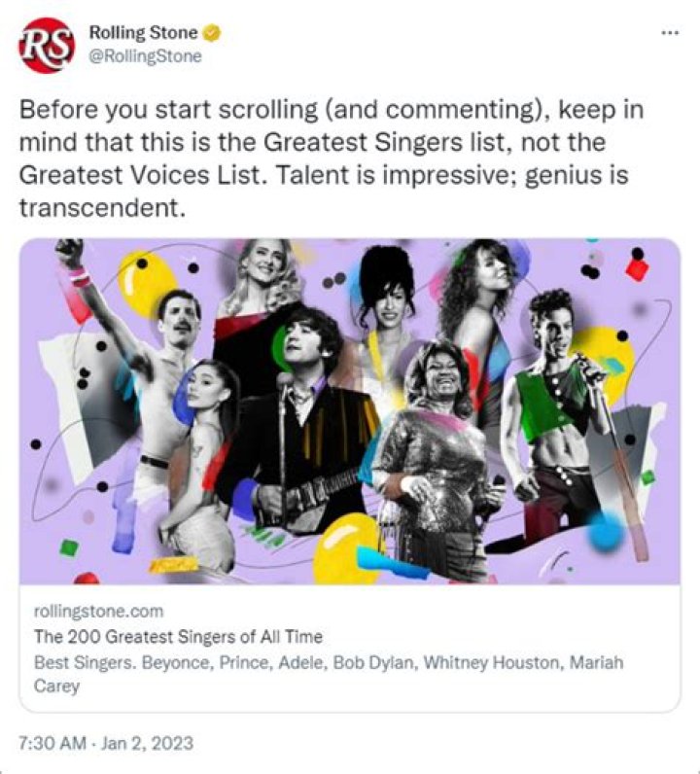Click the Rolling Stone RS profile avatar
This screenshot has height=774, width=700.
46,45
